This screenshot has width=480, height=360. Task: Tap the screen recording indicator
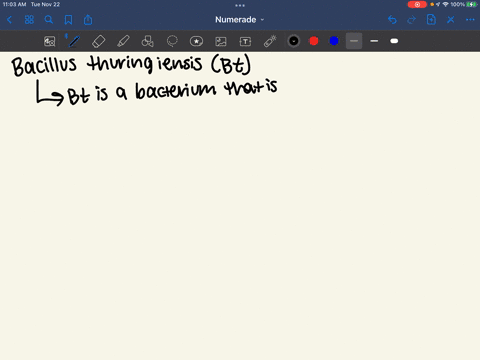(x=417, y=4)
